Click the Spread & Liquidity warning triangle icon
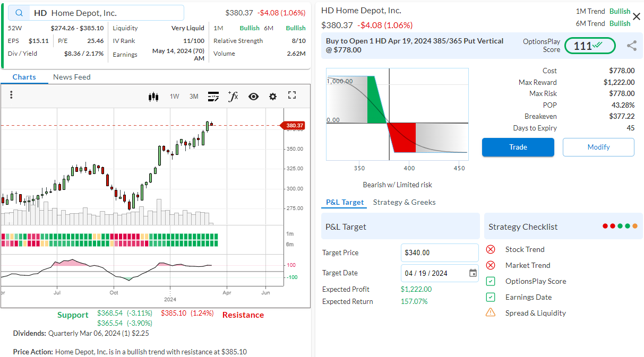This screenshot has height=357, width=644. (x=491, y=312)
